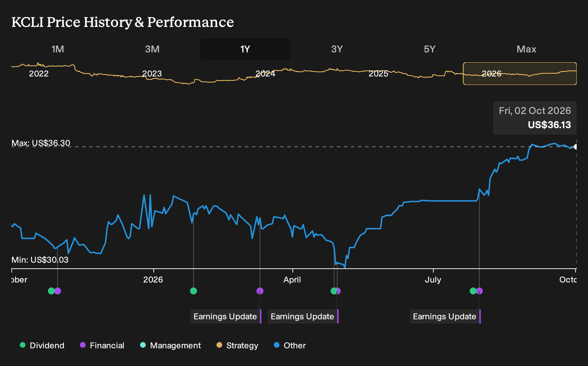Click the green dividend marker after April
The width and height of the screenshot is (588, 366).
point(334,291)
